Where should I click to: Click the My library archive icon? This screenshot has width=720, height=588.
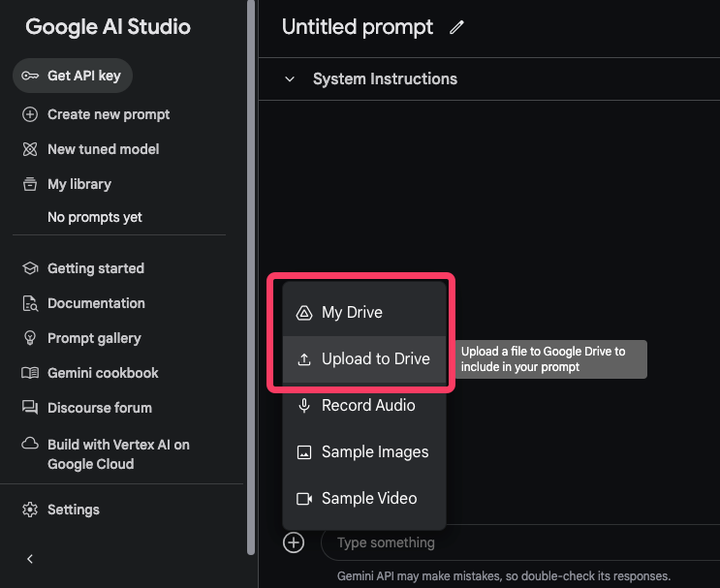pyautogui.click(x=30, y=184)
